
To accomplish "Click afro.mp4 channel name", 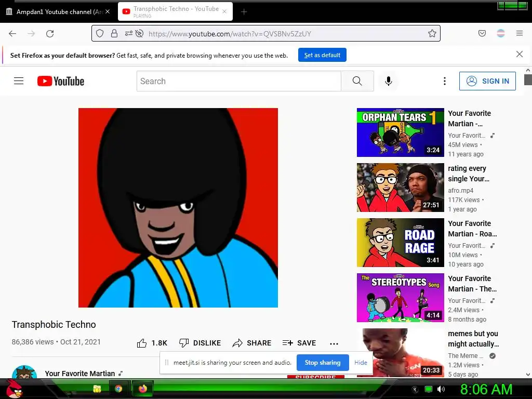I will (x=460, y=190).
